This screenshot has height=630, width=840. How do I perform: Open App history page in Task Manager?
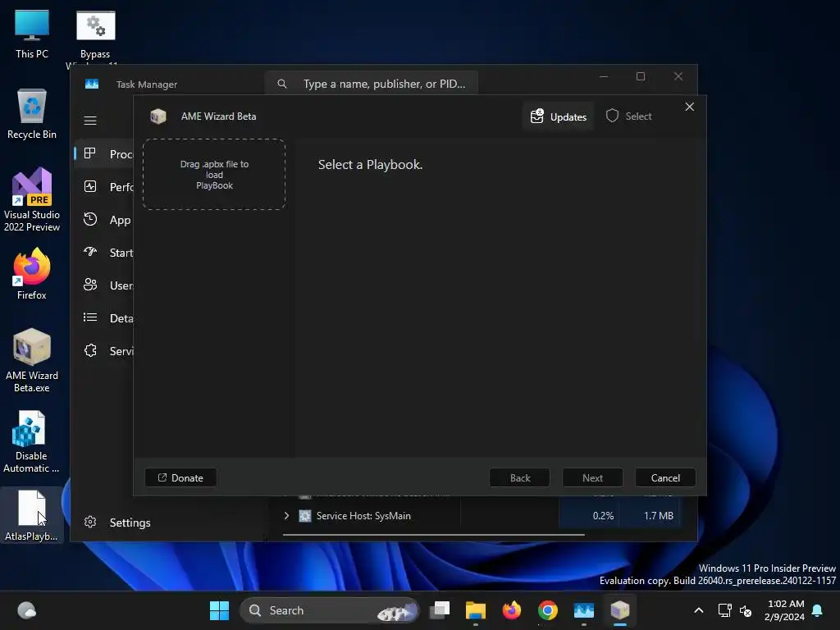click(104, 220)
